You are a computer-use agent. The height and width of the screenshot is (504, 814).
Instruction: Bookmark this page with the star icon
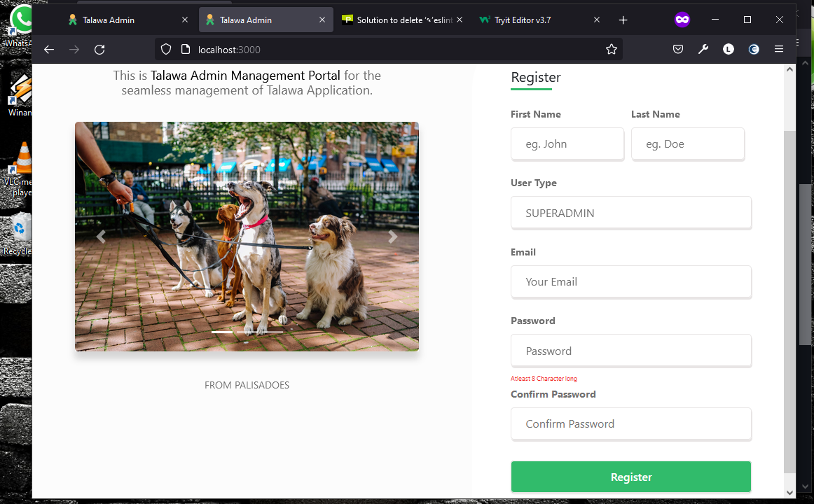click(x=612, y=49)
